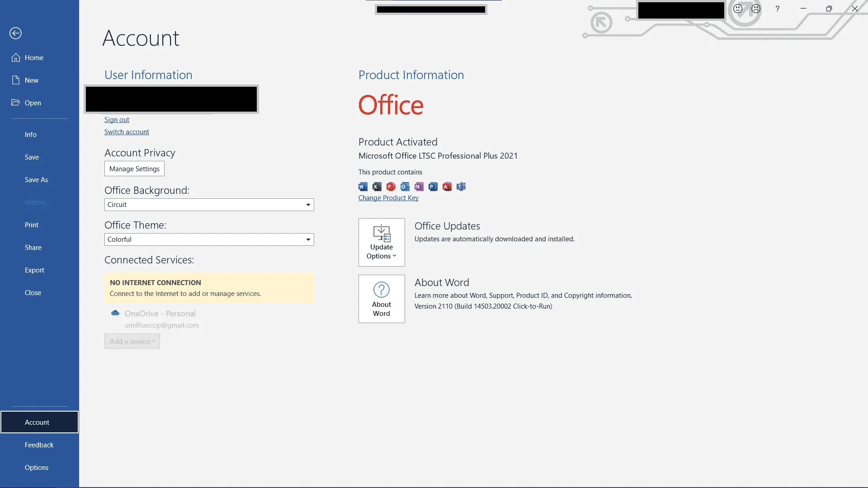Screen dimensions: 868x488
Task: Open Help via the question mark icon
Action: (778, 9)
